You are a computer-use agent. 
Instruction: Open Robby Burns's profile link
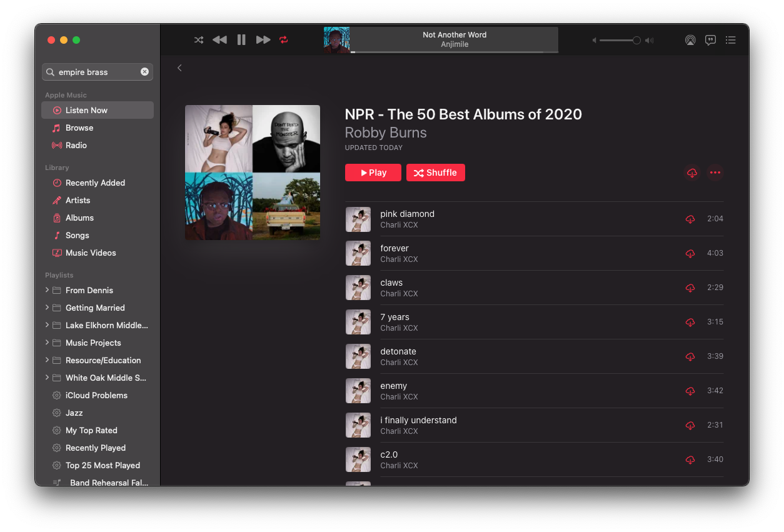[x=385, y=133]
